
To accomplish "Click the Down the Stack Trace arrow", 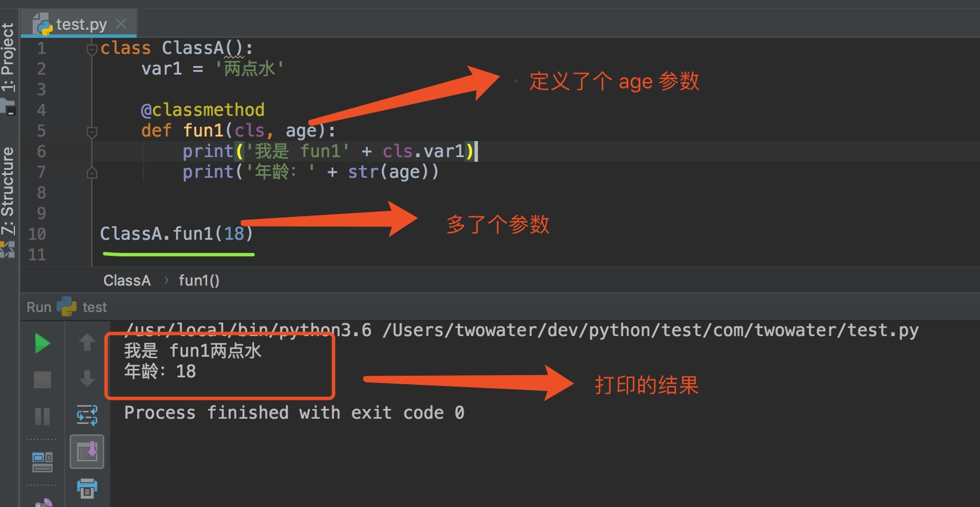I will [x=87, y=379].
